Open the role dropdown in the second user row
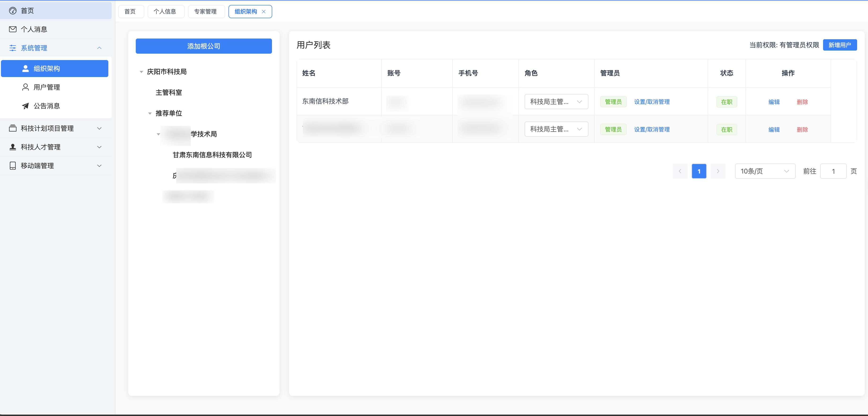The image size is (868, 416). (556, 129)
